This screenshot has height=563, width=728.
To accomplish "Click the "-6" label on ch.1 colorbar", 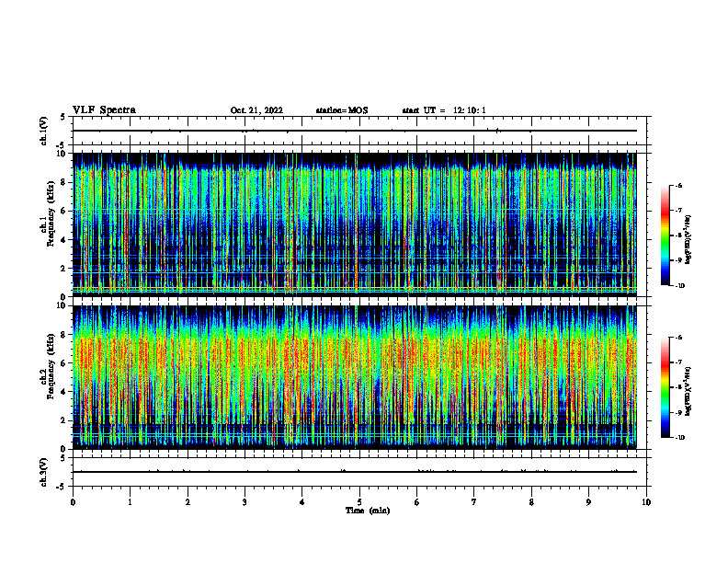I will pyautogui.click(x=678, y=185).
